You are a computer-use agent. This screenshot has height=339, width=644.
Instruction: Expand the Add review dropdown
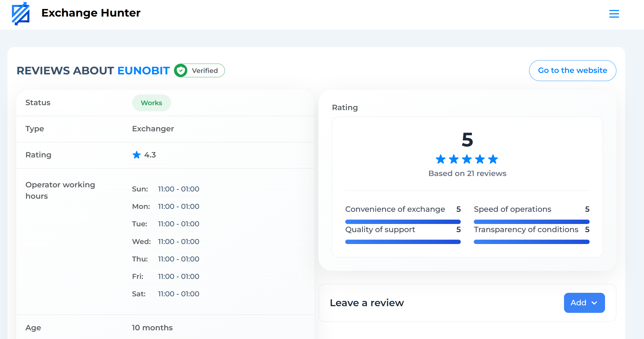(584, 303)
